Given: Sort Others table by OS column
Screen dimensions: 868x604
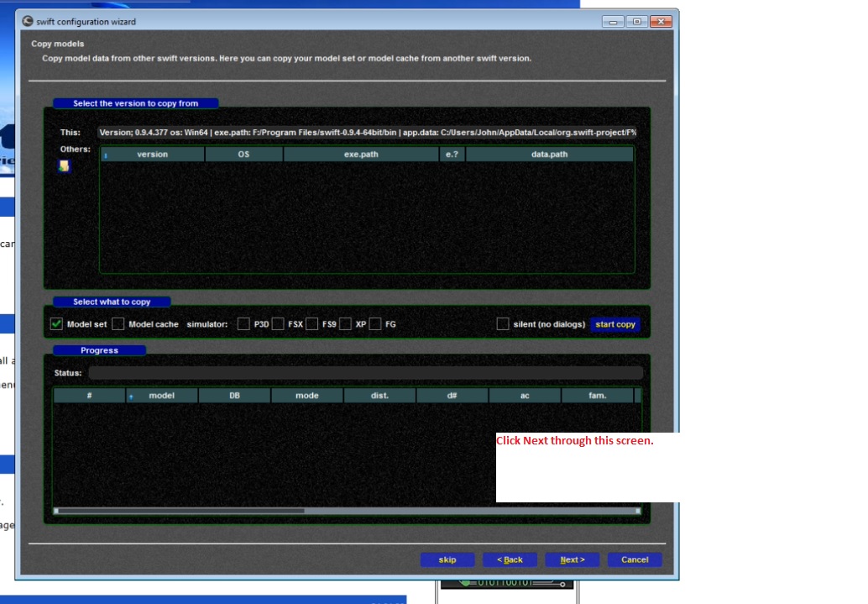Looking at the screenshot, I should point(243,154).
